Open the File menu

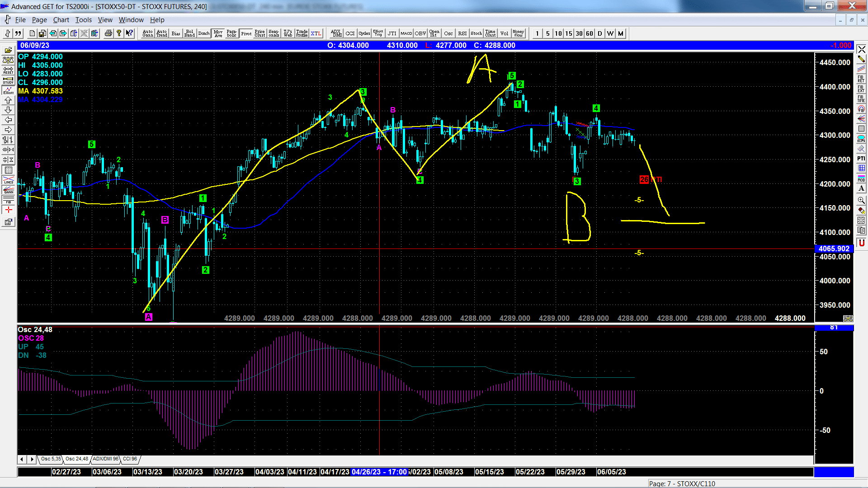20,20
